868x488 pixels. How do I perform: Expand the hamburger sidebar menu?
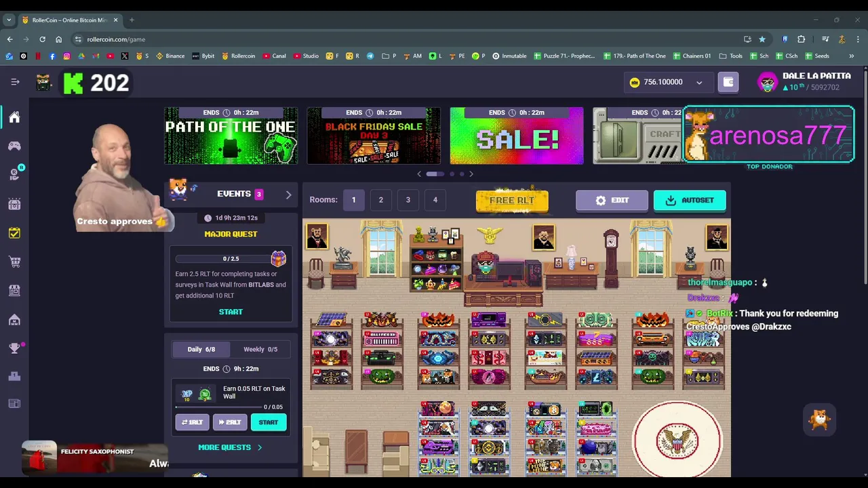pos(15,82)
